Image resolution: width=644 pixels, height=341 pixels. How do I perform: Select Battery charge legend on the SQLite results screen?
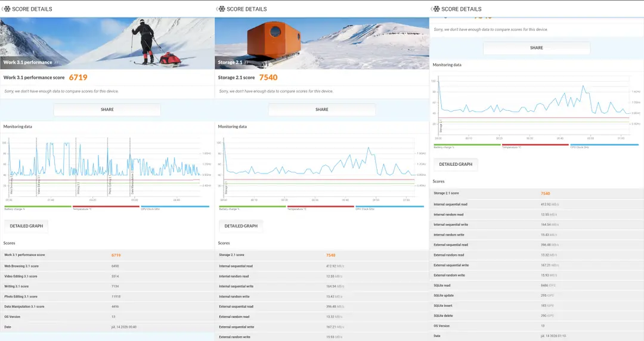tap(467, 146)
